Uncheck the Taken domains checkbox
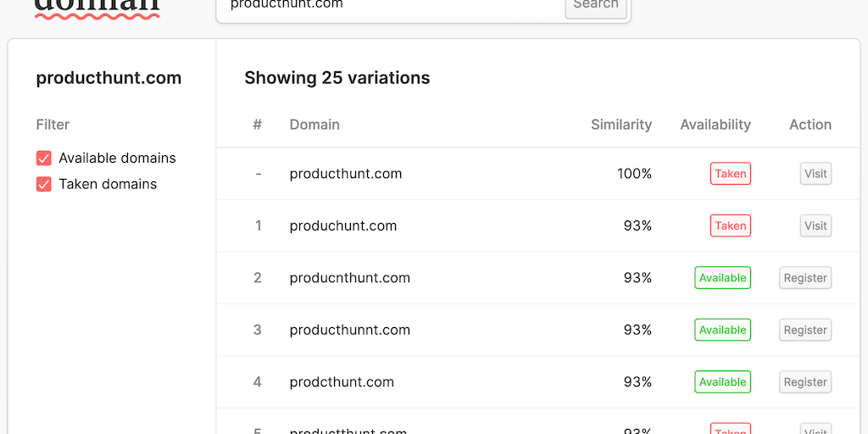 point(44,185)
